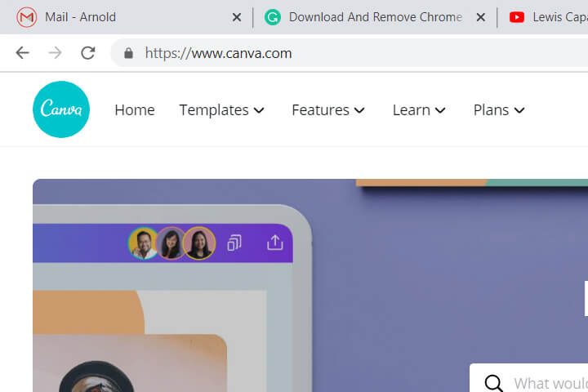Viewport: 588px width, 392px height.
Task: Expand the Templates menu
Action: (x=221, y=110)
